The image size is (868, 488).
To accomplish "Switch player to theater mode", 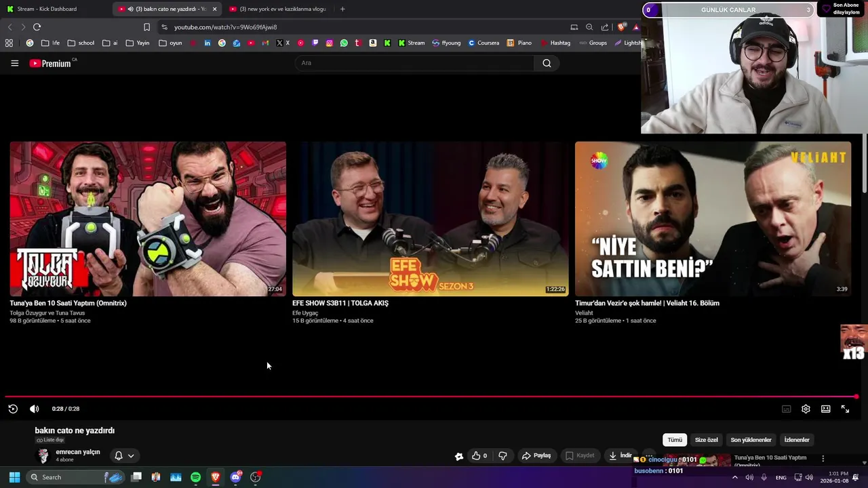I will click(x=825, y=409).
